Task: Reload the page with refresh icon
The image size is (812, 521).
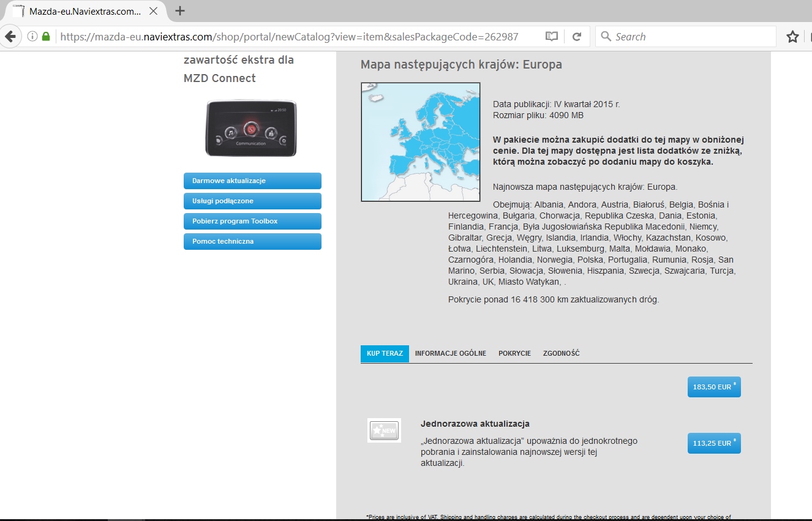Action: coord(576,37)
